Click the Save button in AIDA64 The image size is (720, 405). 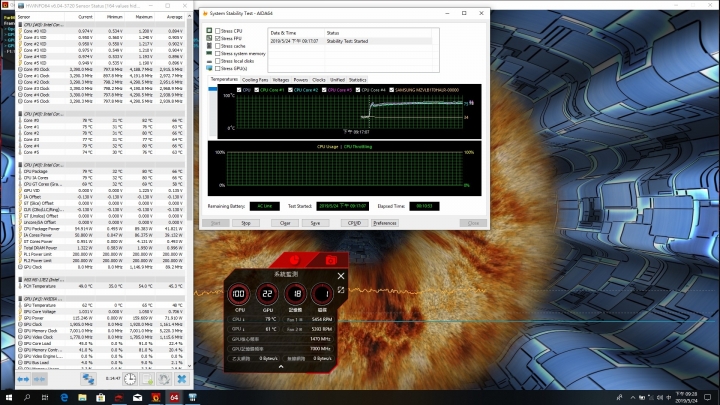tap(315, 223)
